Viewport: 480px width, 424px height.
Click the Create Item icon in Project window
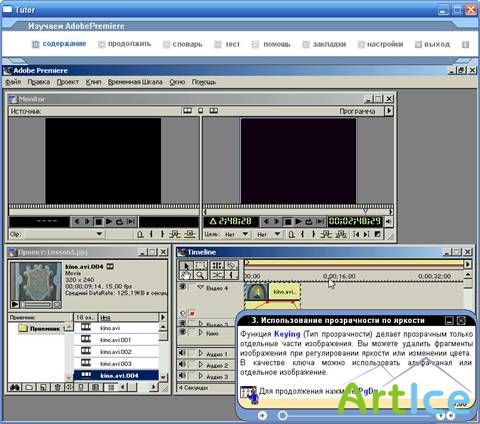[44, 387]
